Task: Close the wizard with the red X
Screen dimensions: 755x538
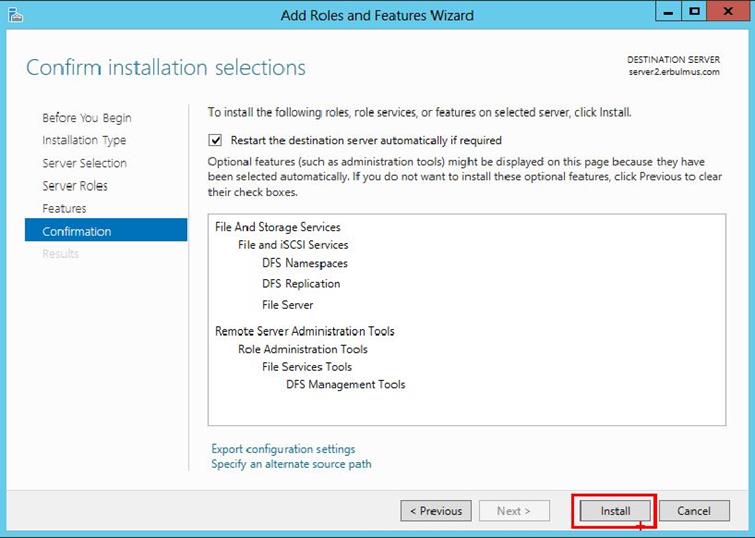Action: pos(727,13)
